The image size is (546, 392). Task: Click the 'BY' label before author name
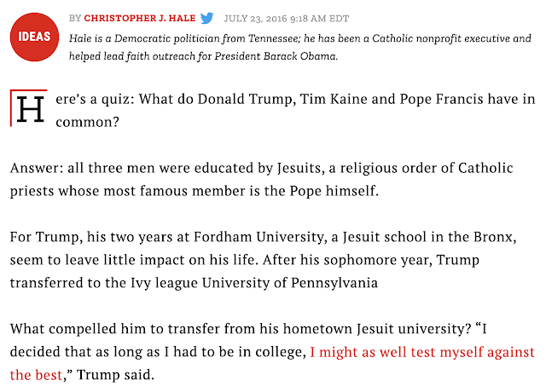75,18
